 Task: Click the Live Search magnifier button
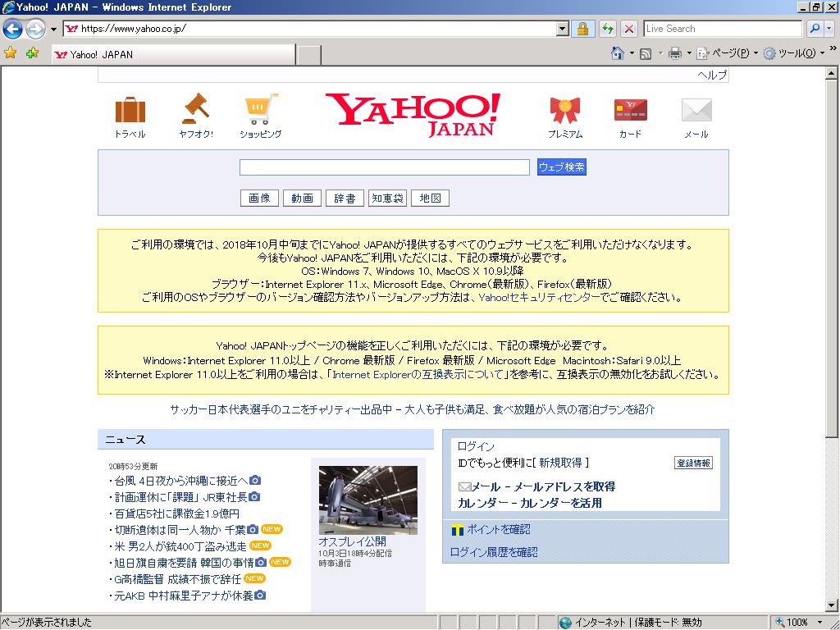(x=815, y=29)
